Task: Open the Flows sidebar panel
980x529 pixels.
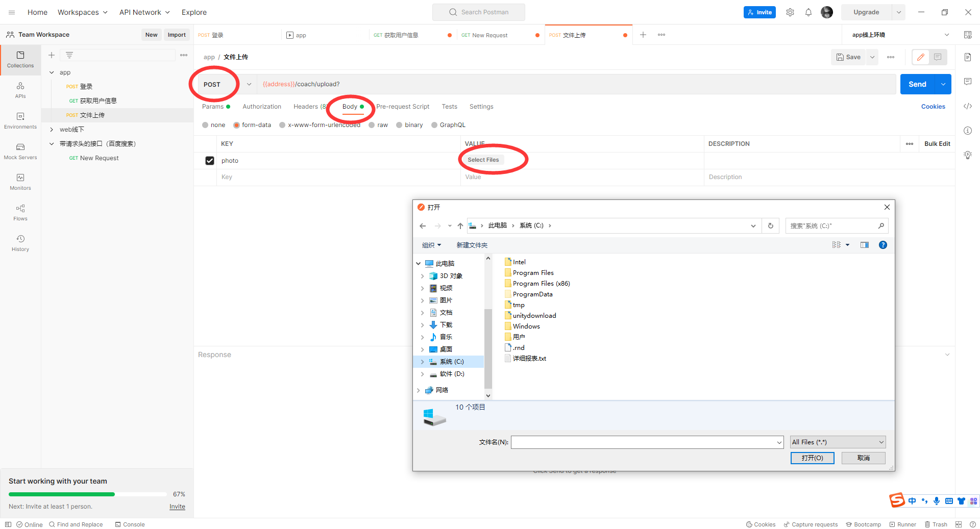Action: [x=20, y=213]
